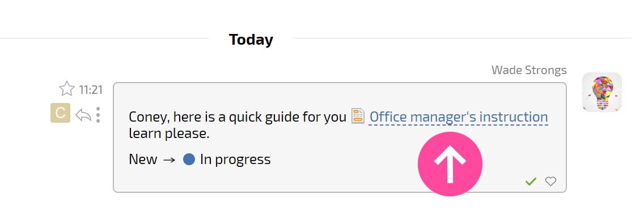
Task: Open the three-dot message options menu
Action: click(98, 115)
